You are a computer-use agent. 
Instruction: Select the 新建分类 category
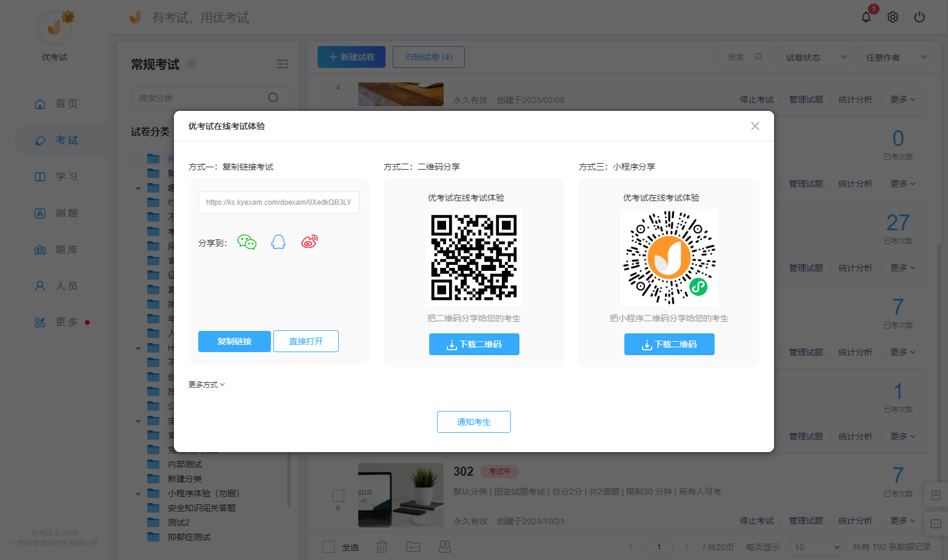click(x=185, y=479)
